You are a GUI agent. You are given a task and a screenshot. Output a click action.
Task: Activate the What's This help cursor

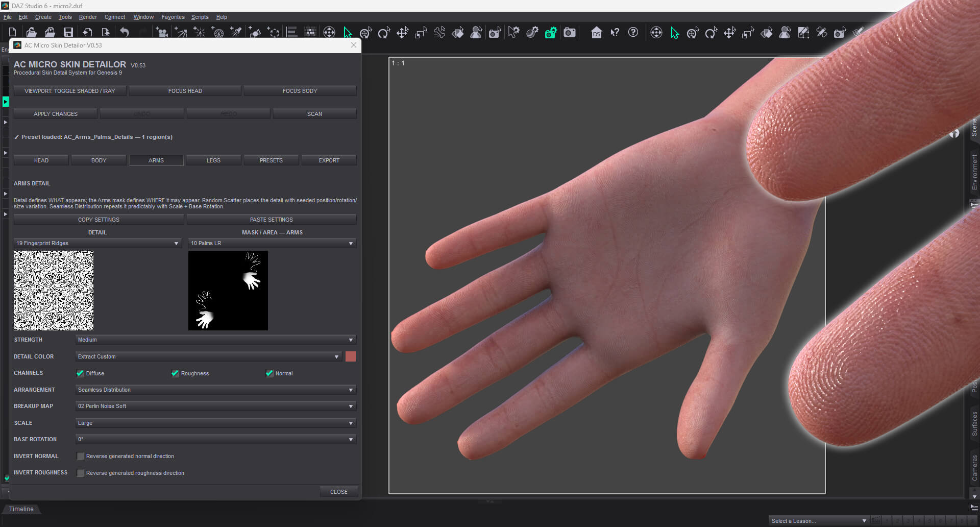pos(615,32)
